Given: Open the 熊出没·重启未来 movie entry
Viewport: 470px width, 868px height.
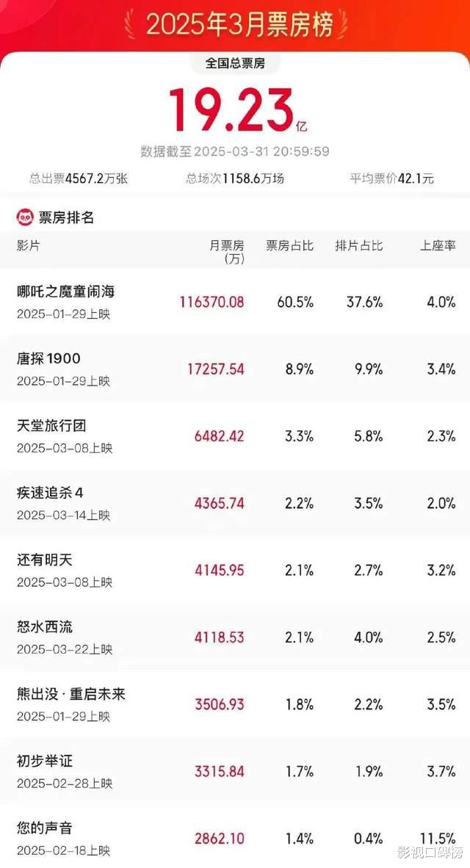Looking at the screenshot, I should [71, 694].
